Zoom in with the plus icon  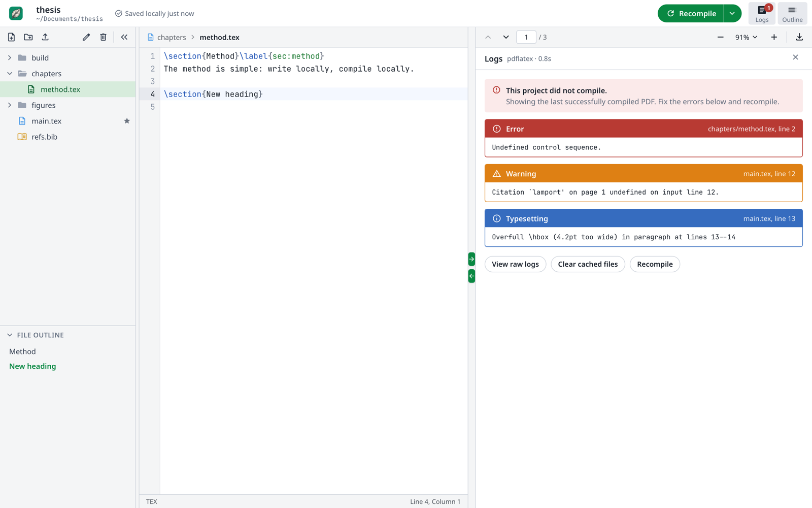[x=774, y=37]
